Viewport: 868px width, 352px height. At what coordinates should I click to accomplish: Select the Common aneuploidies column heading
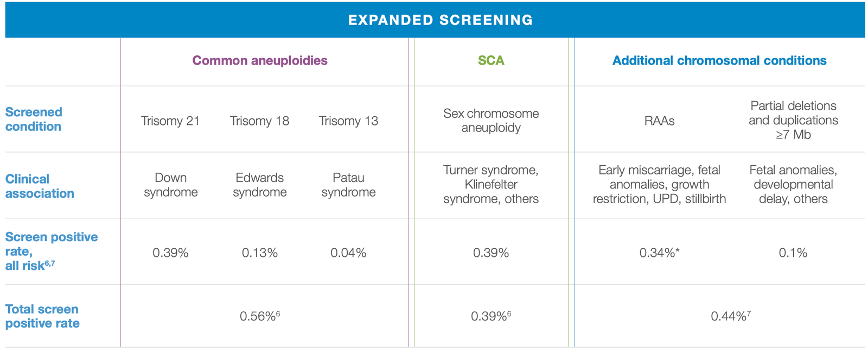(x=260, y=60)
